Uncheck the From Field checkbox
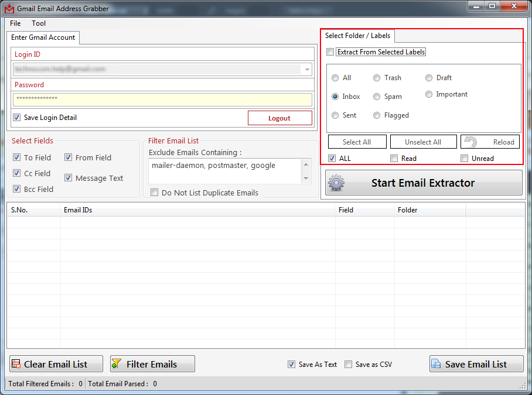The image size is (532, 395). [68, 157]
